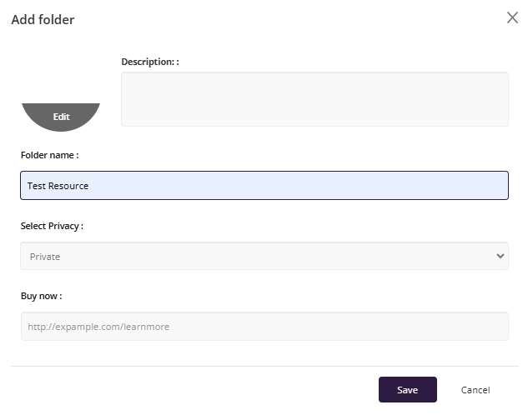Click the http://expample.com/learnmore placeholder text
This screenshot has height=420, width=528.
click(x=98, y=327)
